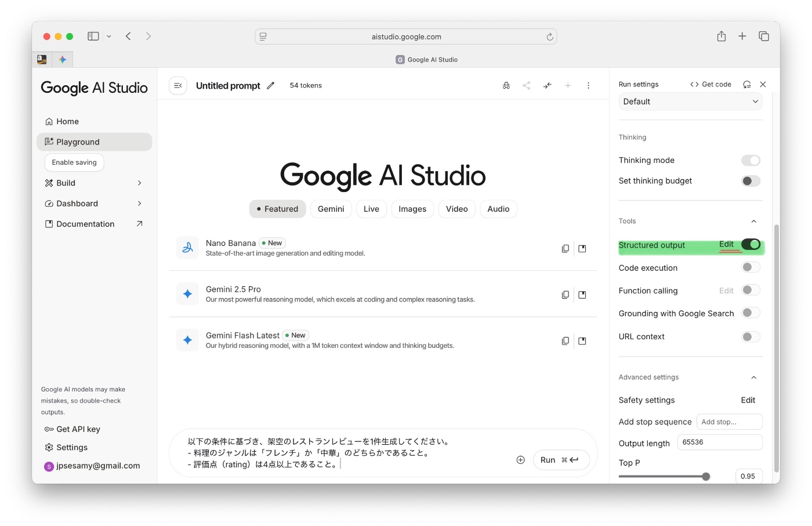Open a new Safari tab with plus
The image size is (812, 526).
tap(742, 36)
